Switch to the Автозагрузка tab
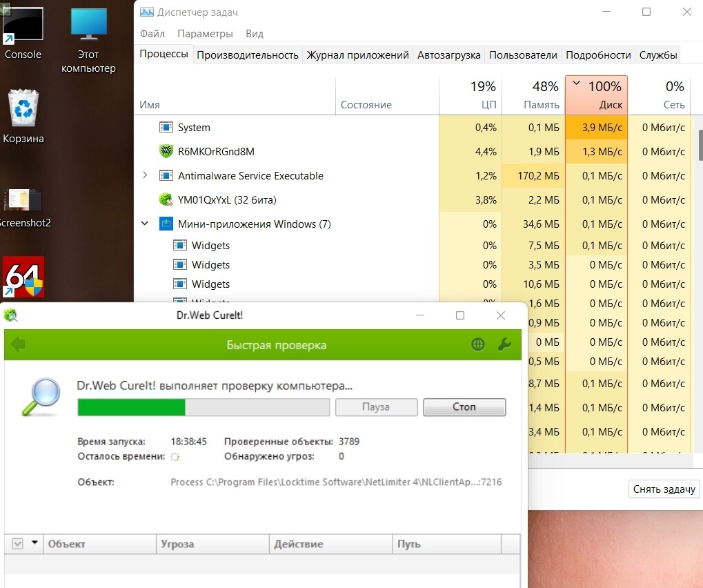The height and width of the screenshot is (588, 703). pos(449,55)
